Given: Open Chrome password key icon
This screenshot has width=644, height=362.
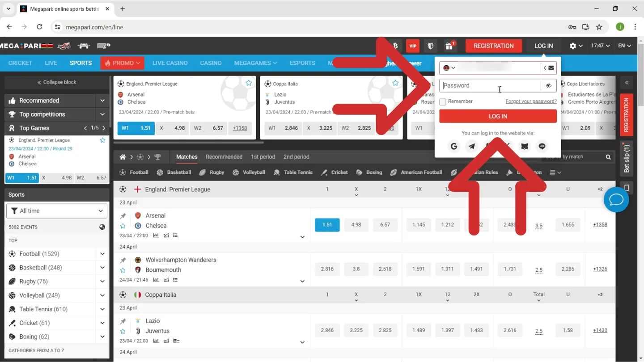Looking at the screenshot, I should [572, 27].
